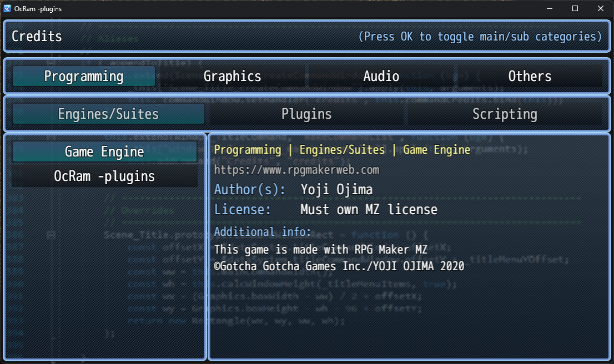The width and height of the screenshot is (614, 364).
Task: Click the Programming | Engines/Suites | Game Engine breadcrumb
Action: pos(342,150)
